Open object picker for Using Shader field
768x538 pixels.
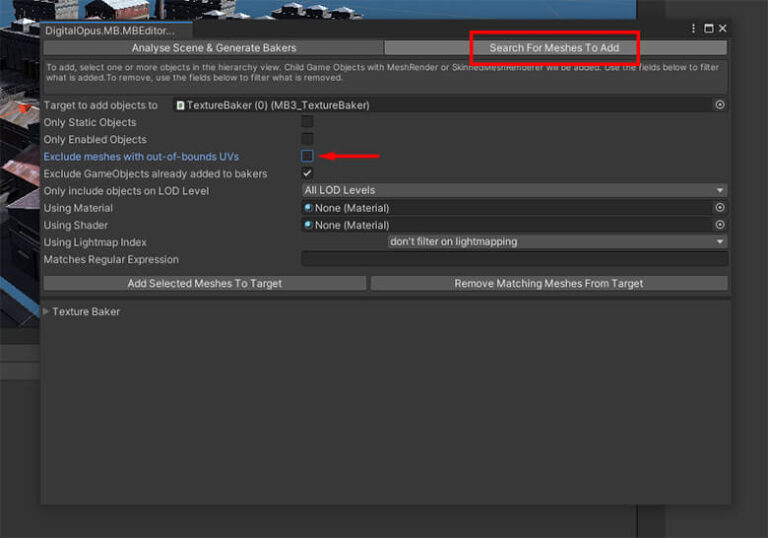719,225
